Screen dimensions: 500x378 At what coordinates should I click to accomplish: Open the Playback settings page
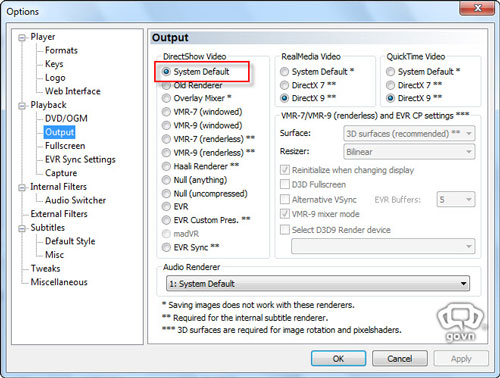tap(48, 105)
